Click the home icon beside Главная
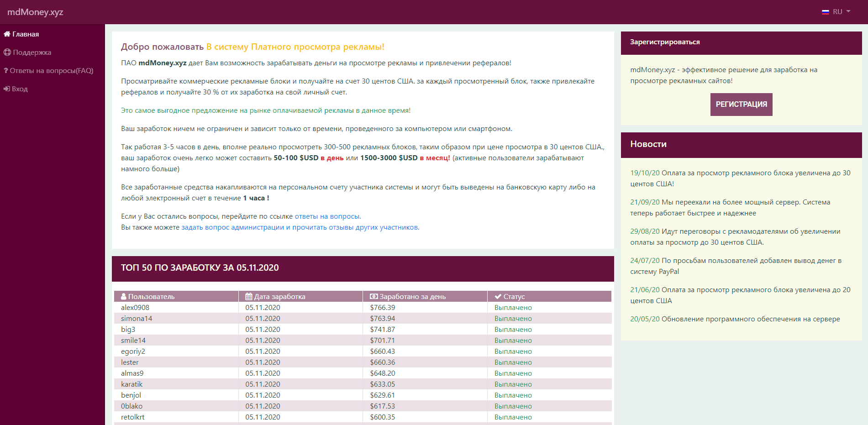 click(x=7, y=34)
